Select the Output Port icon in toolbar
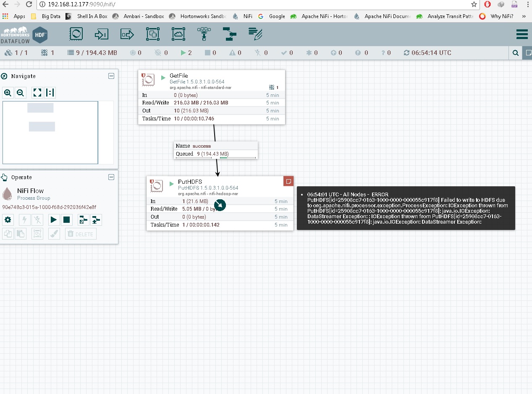Viewport: 532px width, 394px height. [x=127, y=34]
